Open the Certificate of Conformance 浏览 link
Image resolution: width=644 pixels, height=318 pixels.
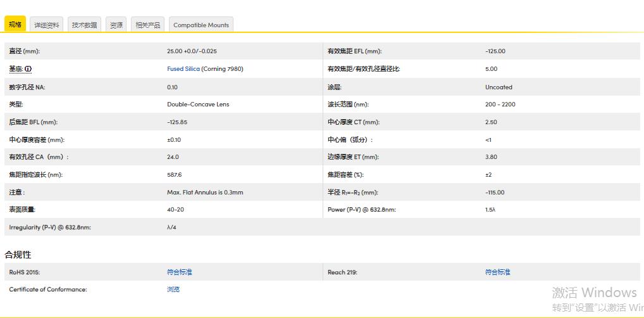coord(173,289)
